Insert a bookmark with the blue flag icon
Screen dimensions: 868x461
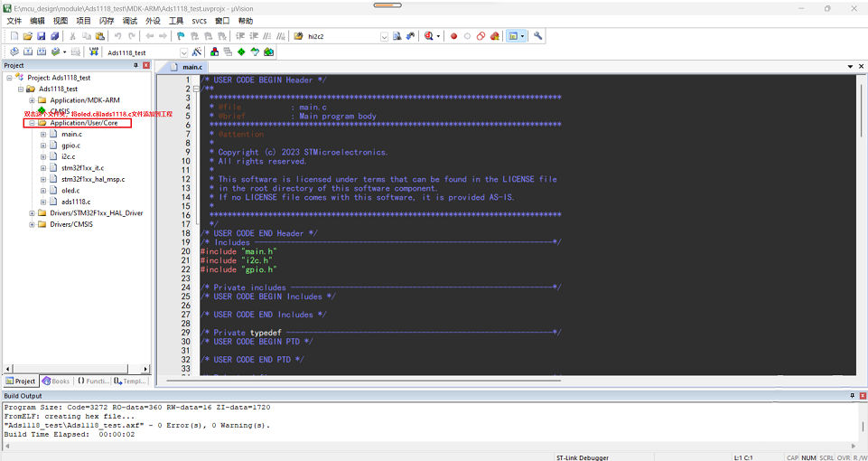(x=181, y=36)
